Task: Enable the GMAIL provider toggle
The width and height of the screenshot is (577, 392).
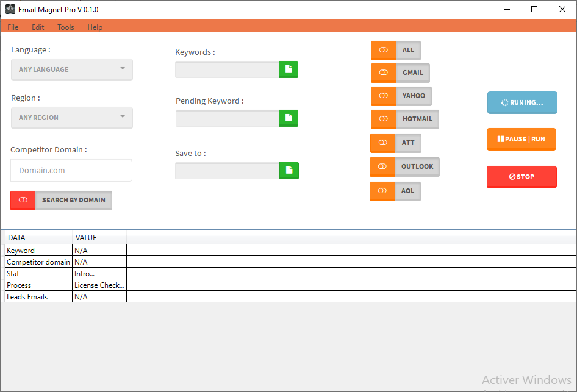Action: point(382,73)
